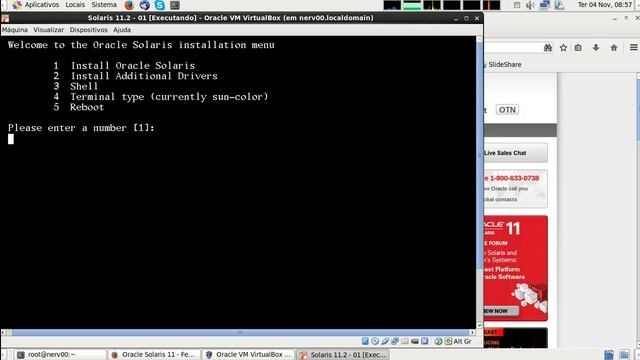Click the shared folders status icon
Viewport: 640px width, 360px height.
[405, 341]
